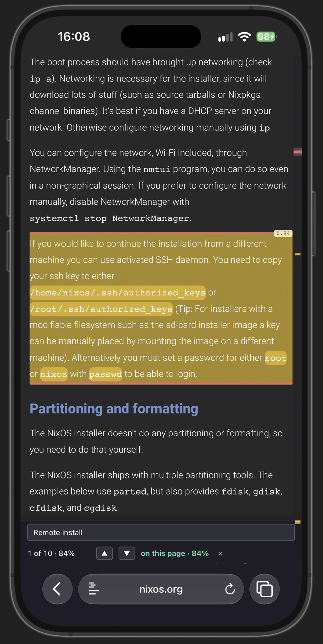
Task: Click the yellow marker beside highlighted paragraph
Action: (x=298, y=254)
